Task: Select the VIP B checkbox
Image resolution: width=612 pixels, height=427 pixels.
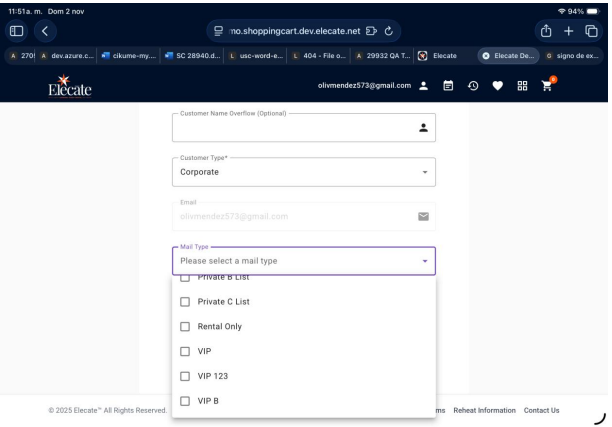Action: coord(184,401)
